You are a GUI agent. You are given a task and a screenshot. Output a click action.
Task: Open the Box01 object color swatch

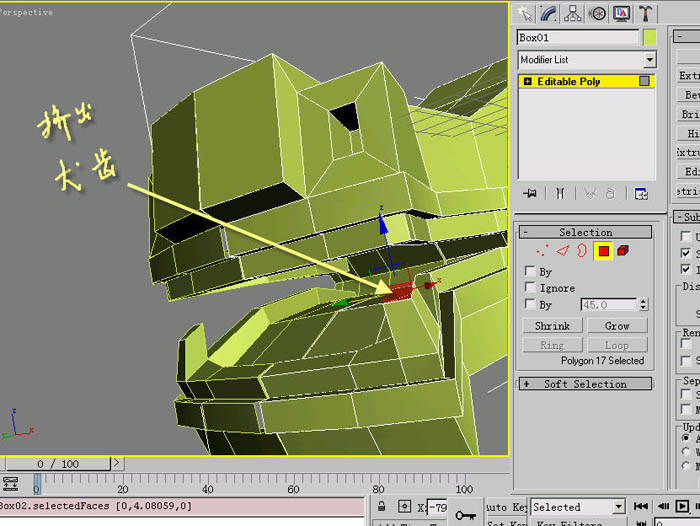pos(650,38)
